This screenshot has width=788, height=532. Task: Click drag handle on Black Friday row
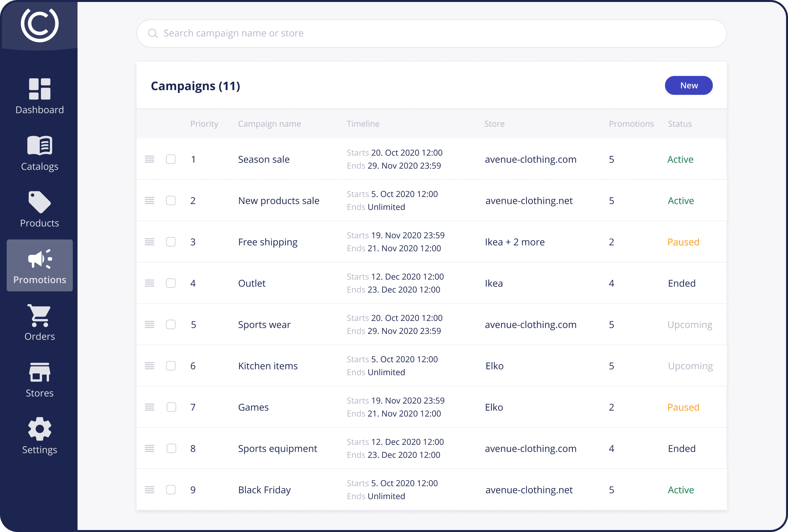coord(149,490)
